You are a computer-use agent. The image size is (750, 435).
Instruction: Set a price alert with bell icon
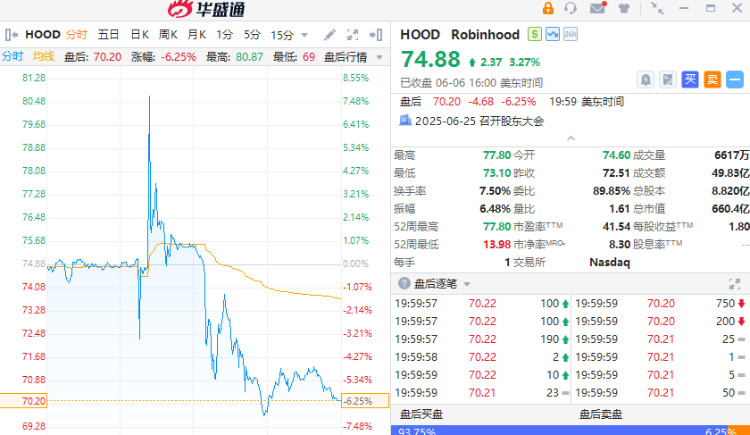(645, 79)
